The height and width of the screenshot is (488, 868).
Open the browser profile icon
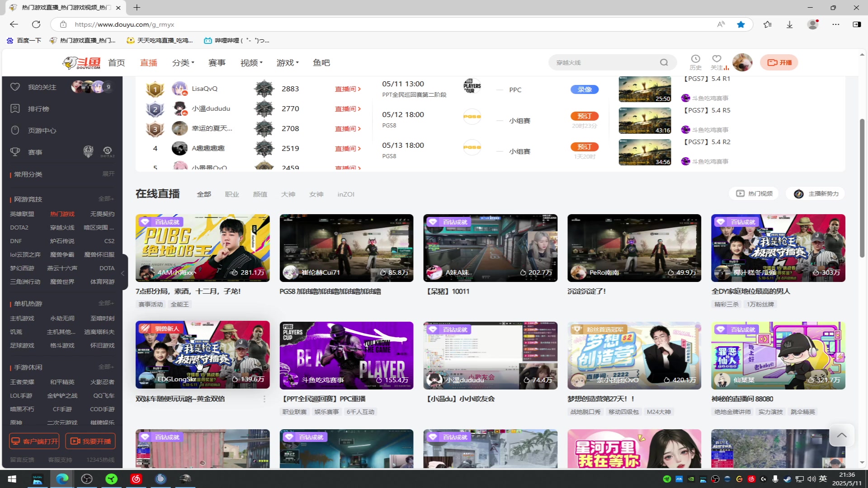813,24
